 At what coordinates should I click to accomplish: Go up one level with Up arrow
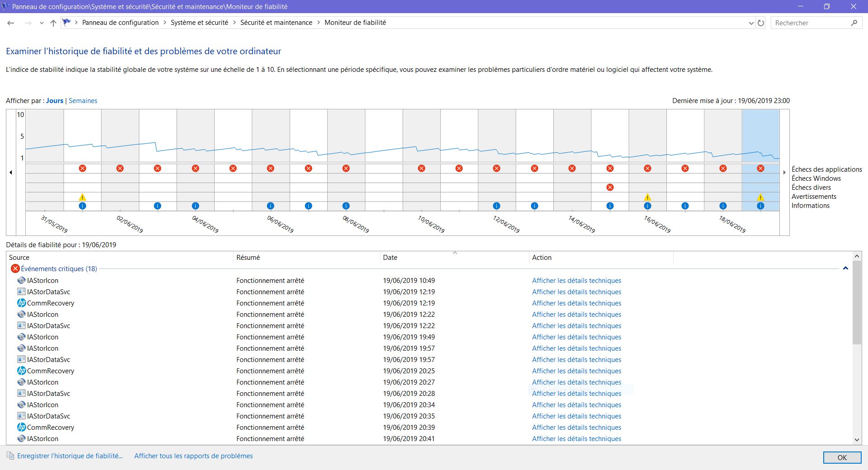[53, 23]
